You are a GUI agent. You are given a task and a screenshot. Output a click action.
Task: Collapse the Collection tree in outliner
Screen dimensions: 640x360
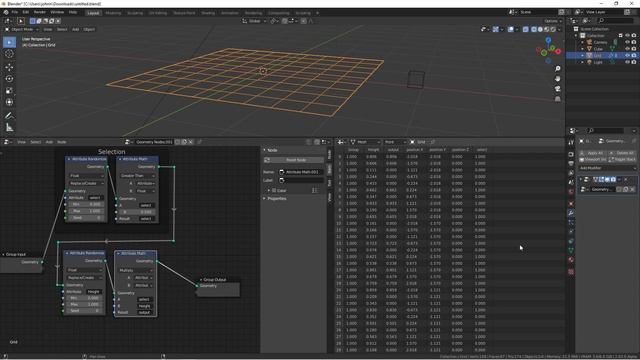(576, 36)
